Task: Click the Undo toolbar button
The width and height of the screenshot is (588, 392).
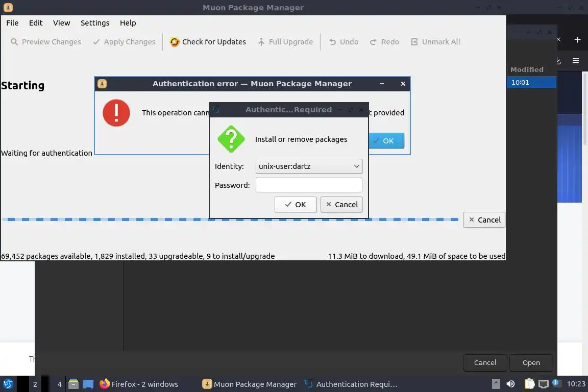Action: [x=344, y=42]
